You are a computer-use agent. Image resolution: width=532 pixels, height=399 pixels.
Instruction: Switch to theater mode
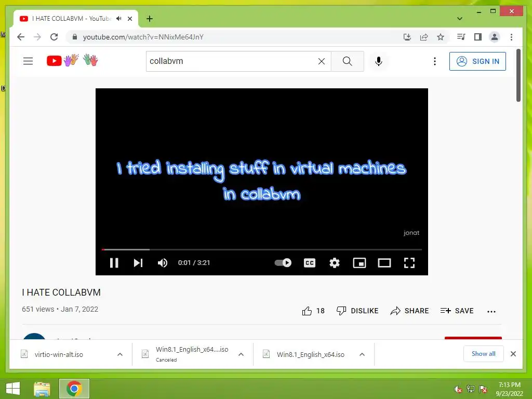pyautogui.click(x=384, y=263)
